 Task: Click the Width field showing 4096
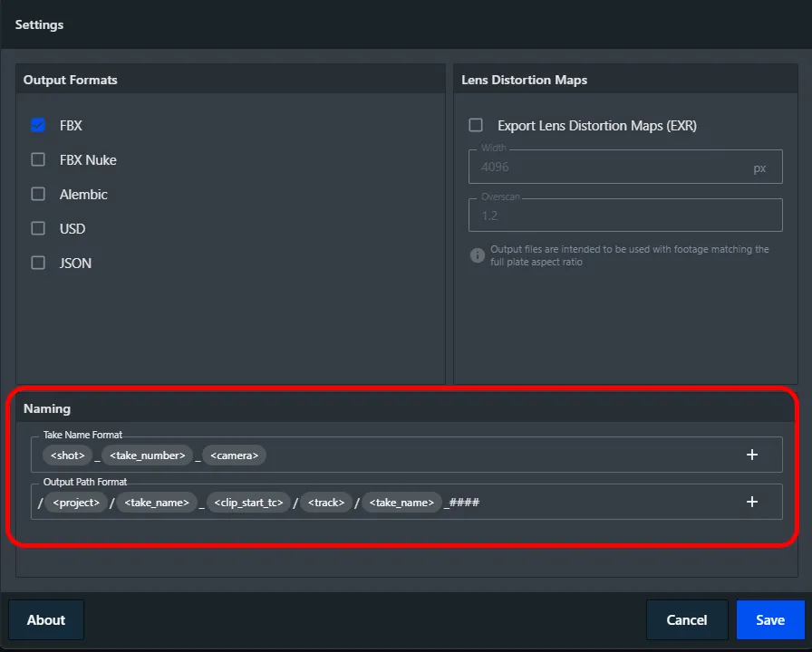click(x=625, y=167)
